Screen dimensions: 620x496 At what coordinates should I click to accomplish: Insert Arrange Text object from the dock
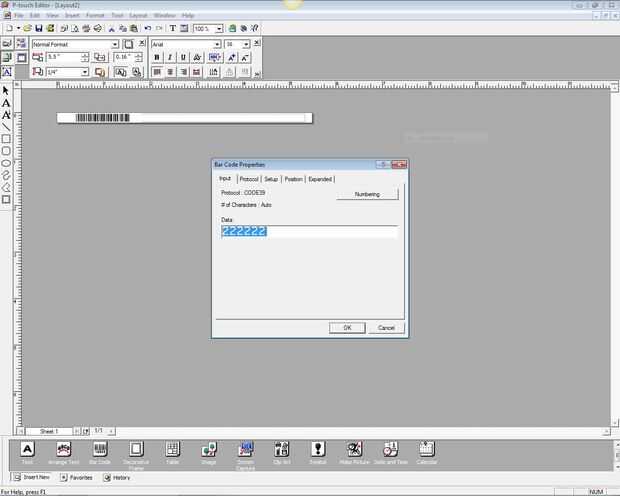(64, 450)
